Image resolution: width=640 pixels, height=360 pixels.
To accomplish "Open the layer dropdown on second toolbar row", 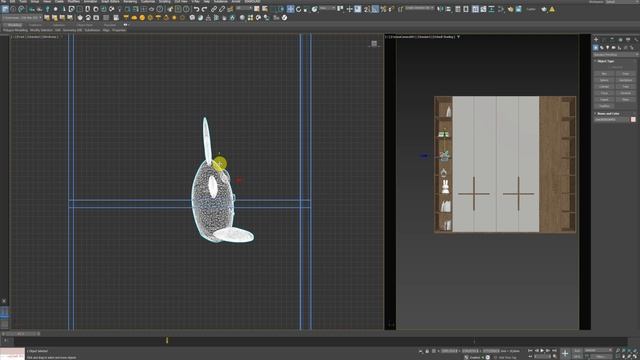I will [x=22, y=18].
